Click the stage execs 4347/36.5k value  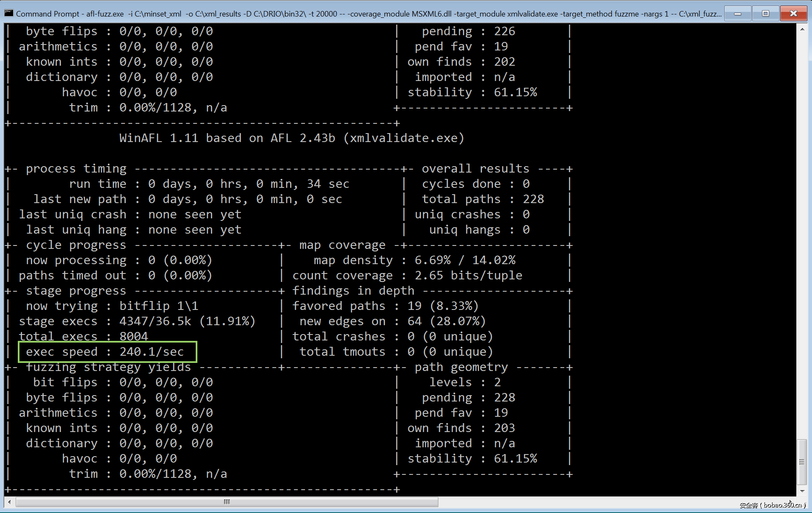pyautogui.click(x=187, y=321)
